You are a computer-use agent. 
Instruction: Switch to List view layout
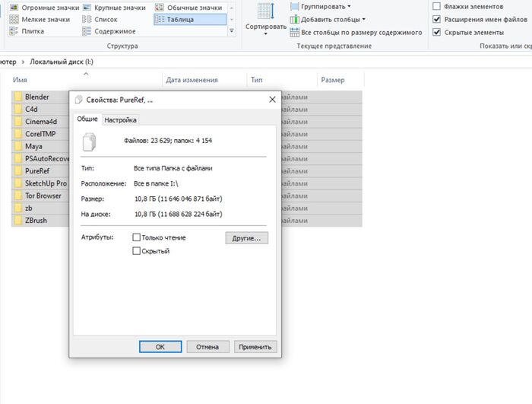pos(106,19)
